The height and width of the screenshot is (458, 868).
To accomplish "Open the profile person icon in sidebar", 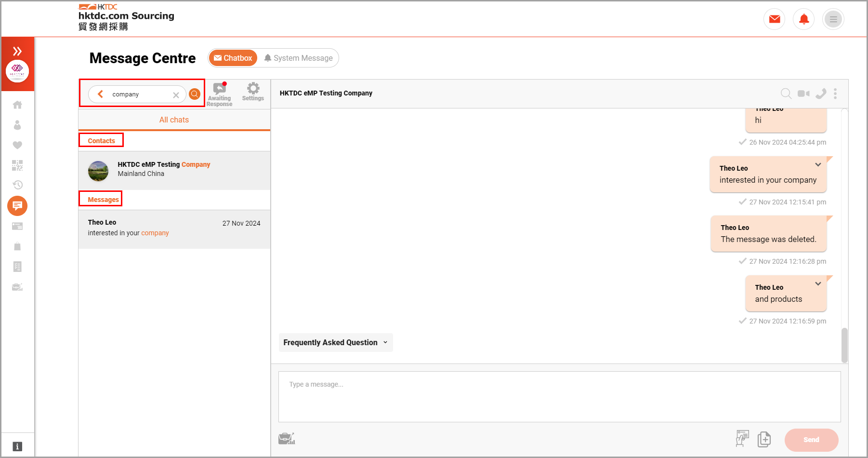I will click(17, 125).
